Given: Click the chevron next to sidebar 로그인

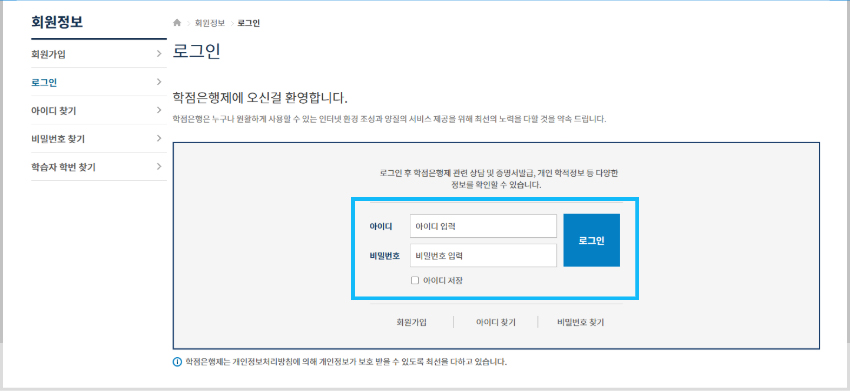Looking at the screenshot, I should pyautogui.click(x=159, y=82).
